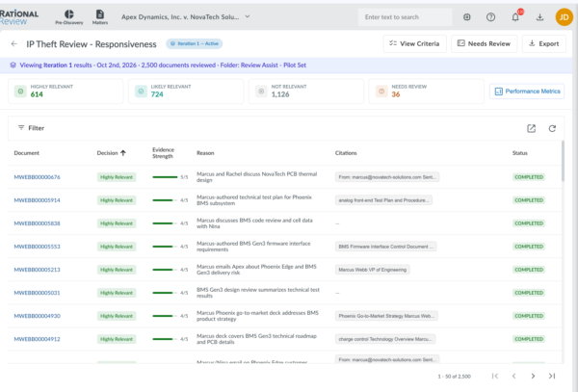Image resolution: width=578 pixels, height=392 pixels.
Task: Select the Highly Relevant 614 card
Action: [66, 91]
